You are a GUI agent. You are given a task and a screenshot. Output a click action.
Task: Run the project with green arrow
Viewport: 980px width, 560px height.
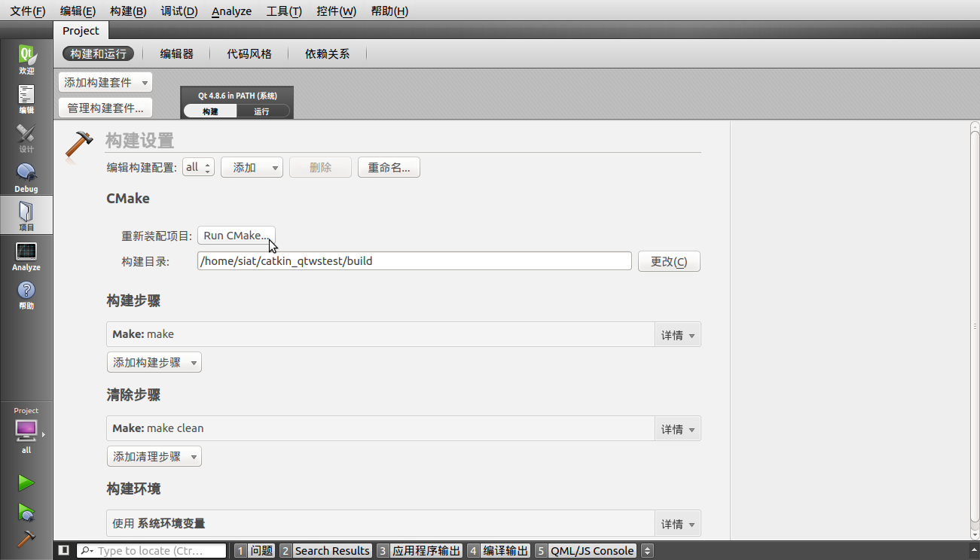[26, 482]
